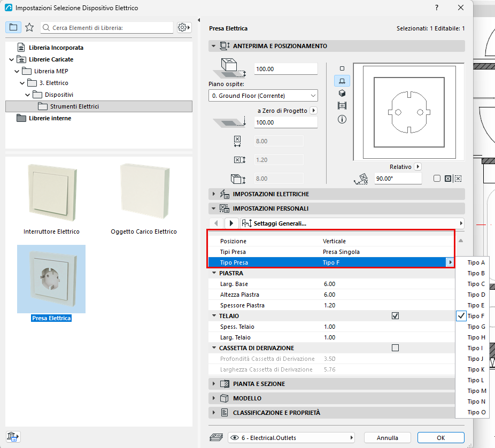Cancel the dialog with Annulla

tap(388, 438)
